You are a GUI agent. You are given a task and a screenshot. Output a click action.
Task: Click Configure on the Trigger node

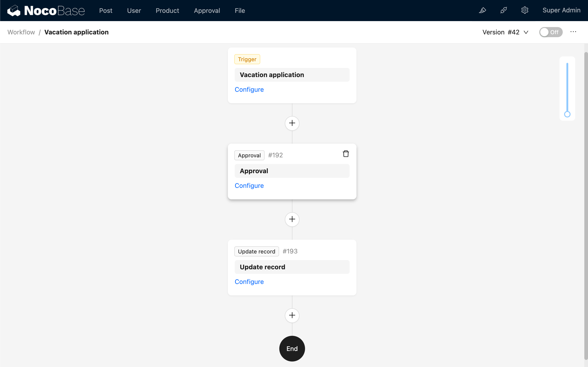(x=249, y=89)
